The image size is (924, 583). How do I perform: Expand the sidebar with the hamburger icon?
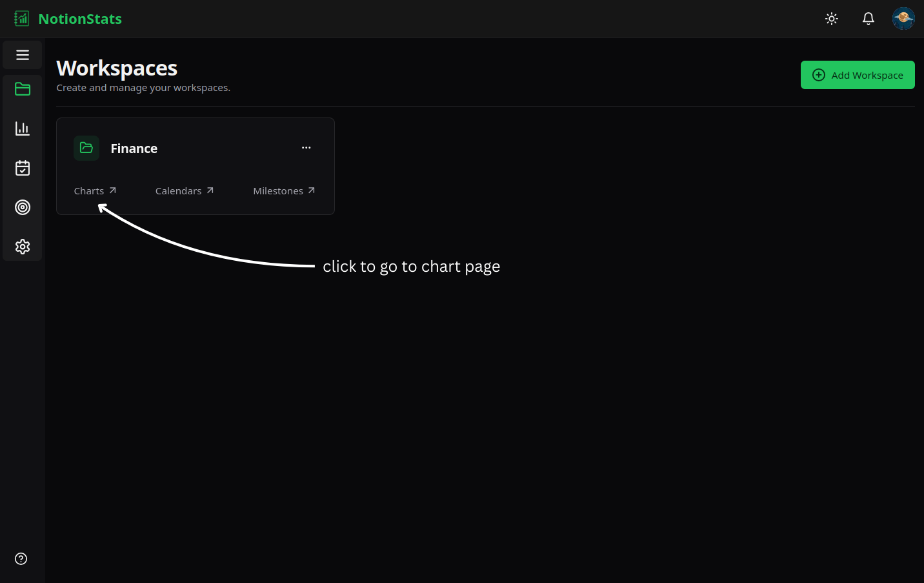[23, 55]
